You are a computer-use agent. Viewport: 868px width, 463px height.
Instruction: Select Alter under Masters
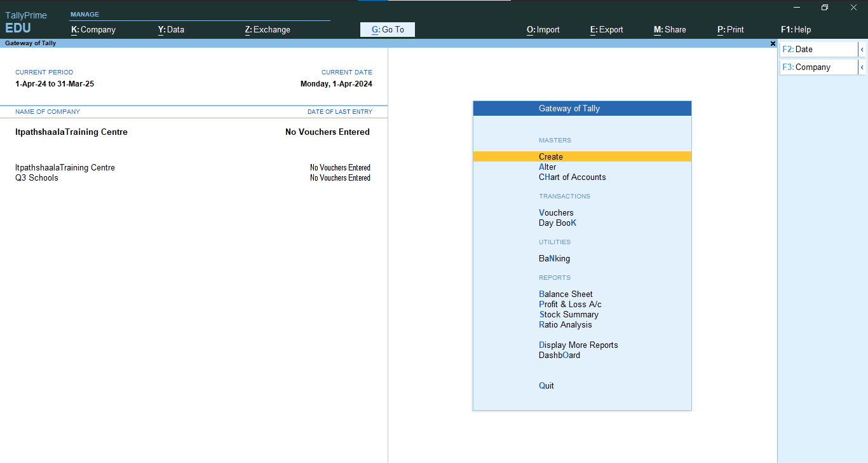[548, 167]
